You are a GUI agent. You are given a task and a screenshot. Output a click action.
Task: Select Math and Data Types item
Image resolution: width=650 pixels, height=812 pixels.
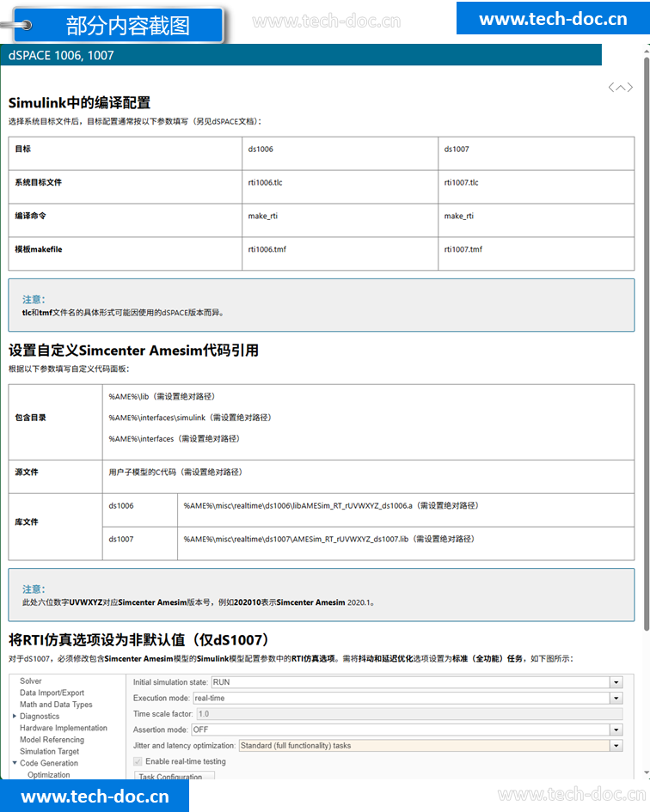click(x=56, y=705)
